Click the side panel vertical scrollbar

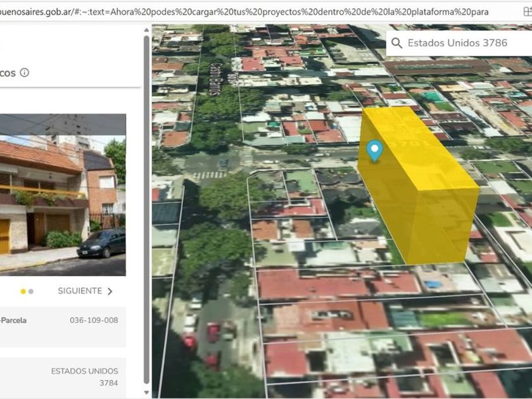(147, 209)
